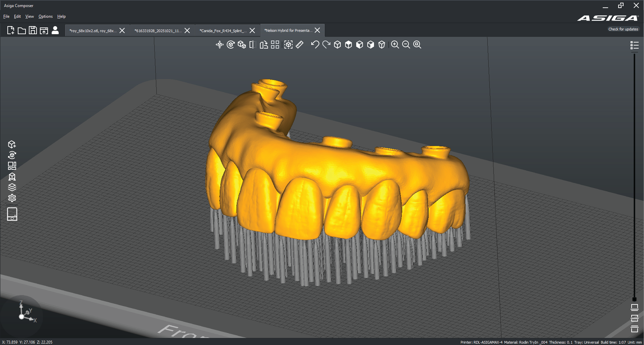This screenshot has width=644, height=345.
Task: Select the Rotate object tool
Action: (230, 45)
